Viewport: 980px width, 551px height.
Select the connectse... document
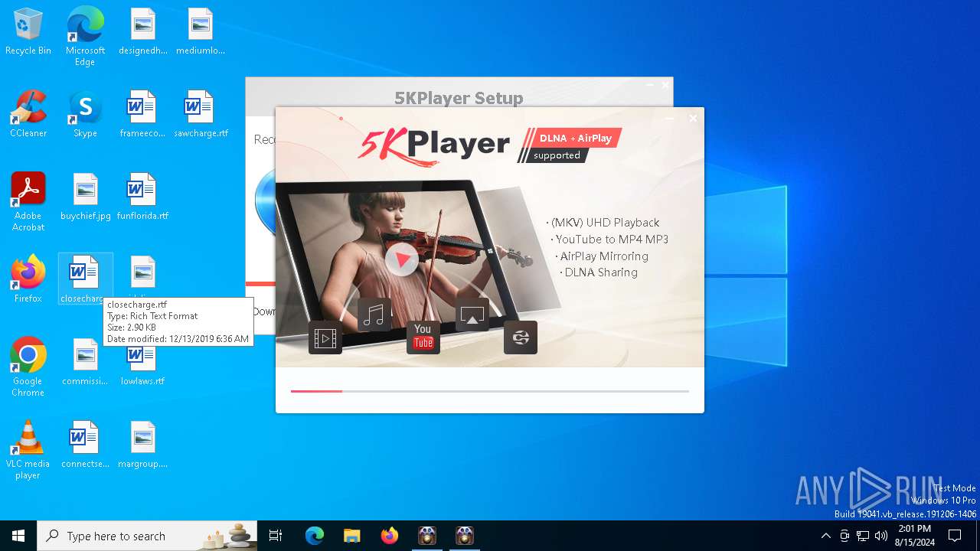(85, 445)
